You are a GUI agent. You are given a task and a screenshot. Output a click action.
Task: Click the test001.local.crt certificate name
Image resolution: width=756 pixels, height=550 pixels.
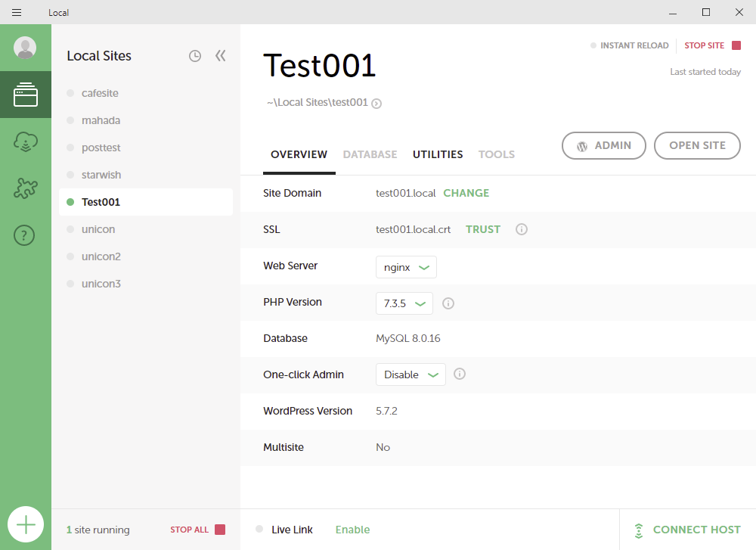(414, 230)
